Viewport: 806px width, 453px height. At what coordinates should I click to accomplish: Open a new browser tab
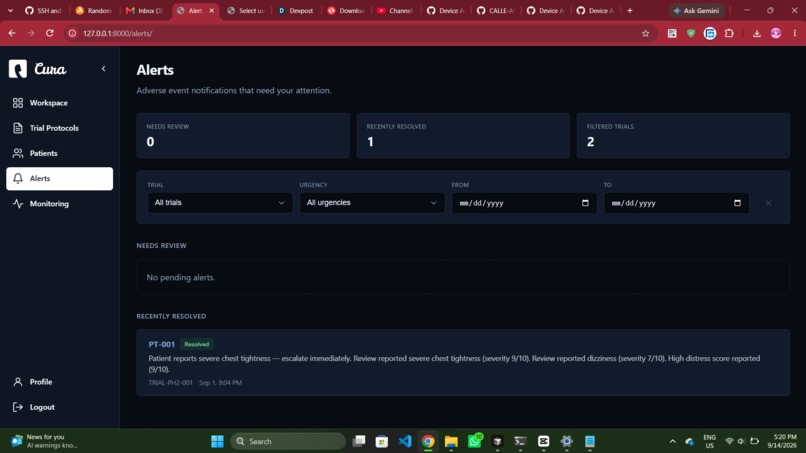630,10
